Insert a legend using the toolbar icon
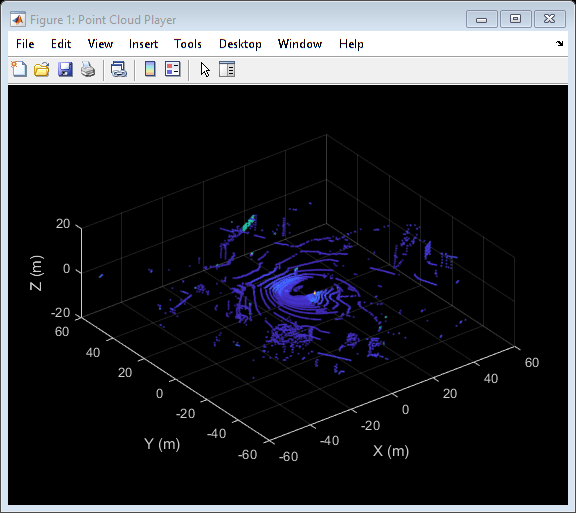 click(x=173, y=69)
